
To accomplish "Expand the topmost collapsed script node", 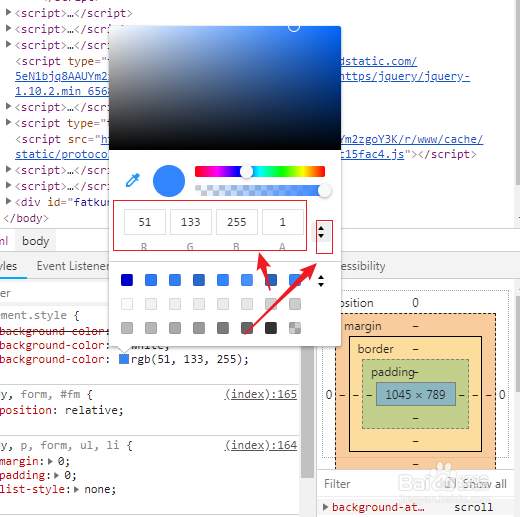I will 8,13.
